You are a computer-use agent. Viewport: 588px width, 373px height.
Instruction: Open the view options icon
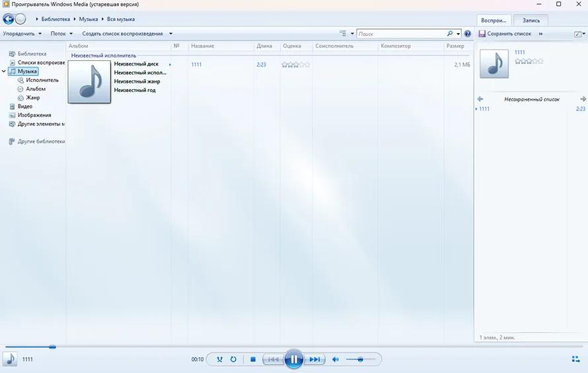pos(343,33)
